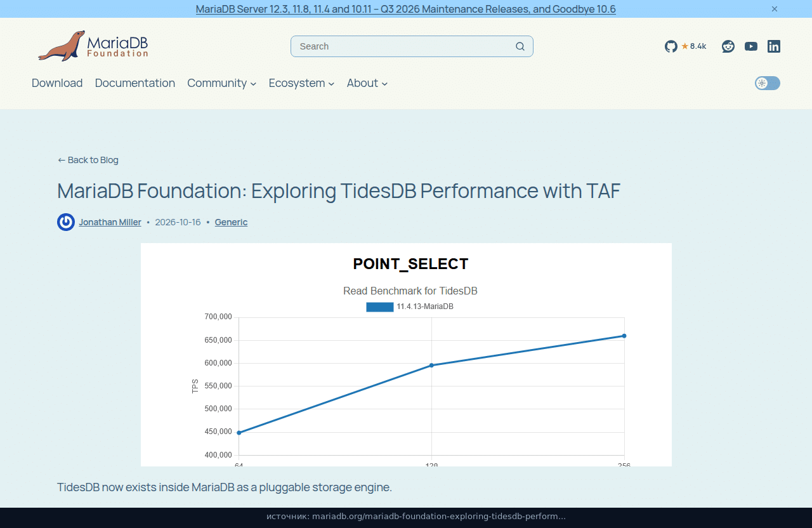Visit the MariaDB Reddit page
The image size is (812, 528).
pos(728,46)
